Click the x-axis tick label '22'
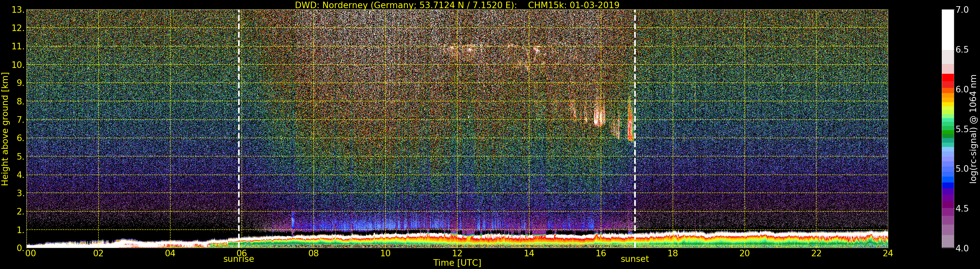 coord(816,253)
